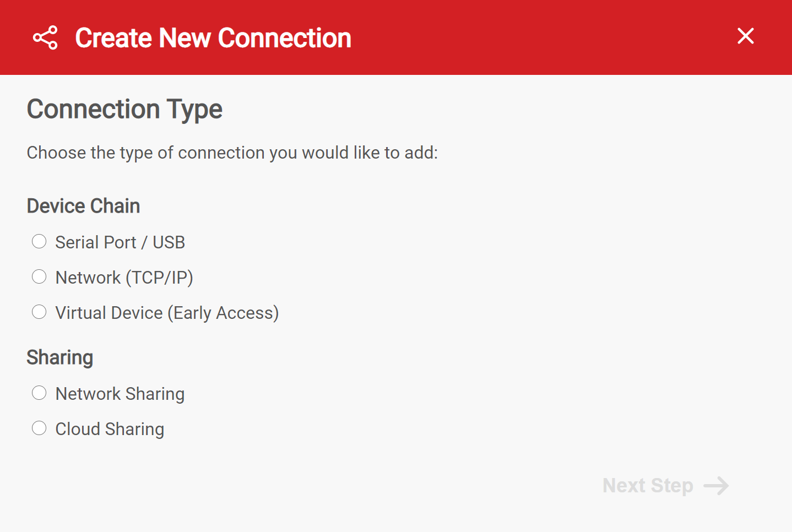Click the "Choose the type of connection" instruction text
The height and width of the screenshot is (532, 792).
click(x=232, y=153)
